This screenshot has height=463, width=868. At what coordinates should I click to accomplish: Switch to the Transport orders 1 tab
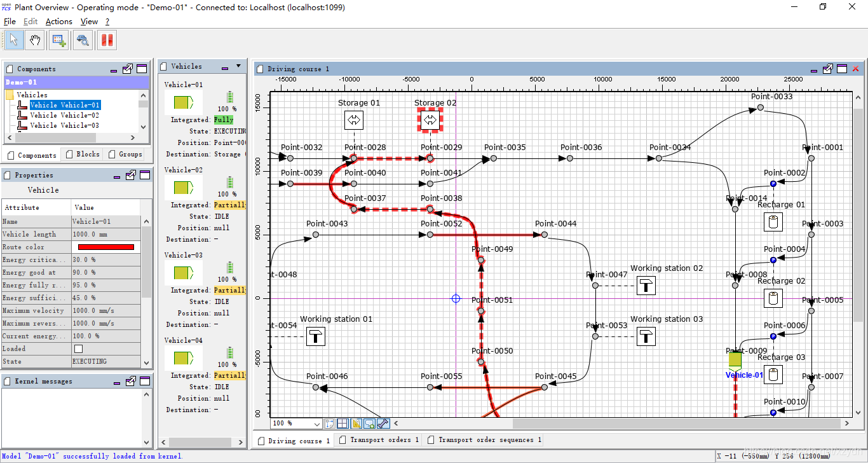[x=379, y=439]
